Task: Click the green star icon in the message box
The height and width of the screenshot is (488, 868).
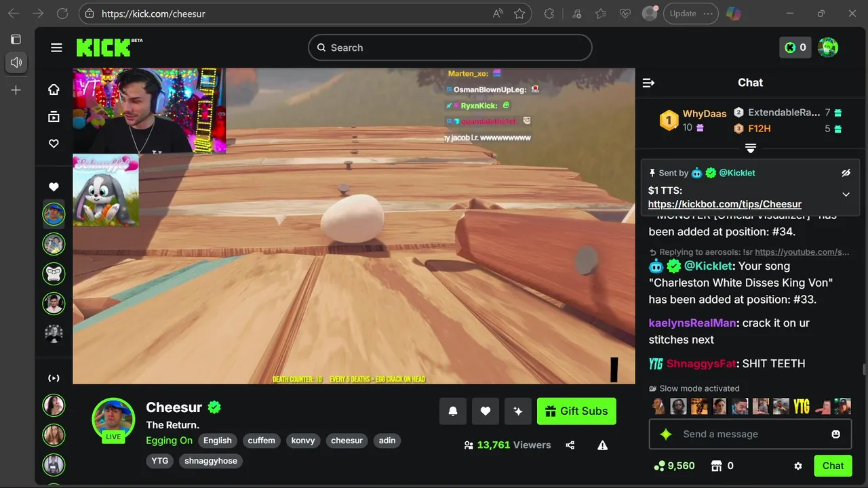Action: [666, 434]
